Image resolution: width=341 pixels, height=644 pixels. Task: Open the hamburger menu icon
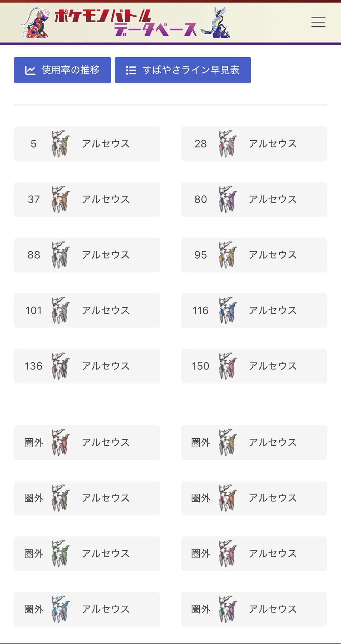pyautogui.click(x=318, y=22)
